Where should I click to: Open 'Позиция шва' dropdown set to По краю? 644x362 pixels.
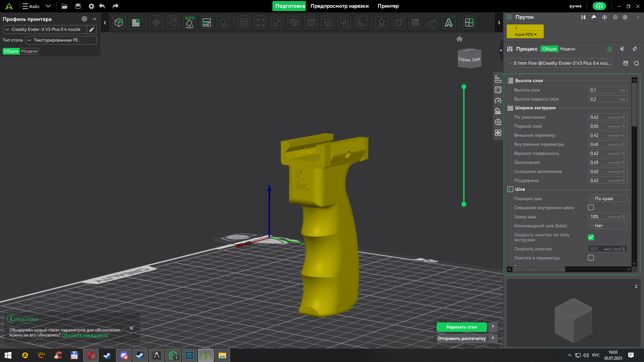(x=608, y=198)
